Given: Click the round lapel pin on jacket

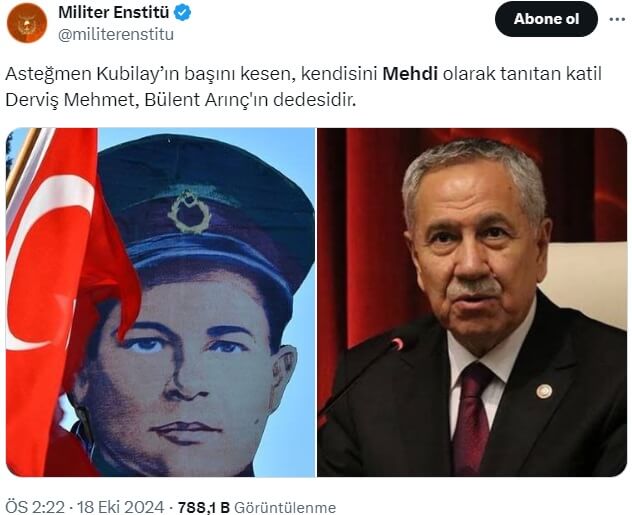Looking at the screenshot, I should pos(544,391).
